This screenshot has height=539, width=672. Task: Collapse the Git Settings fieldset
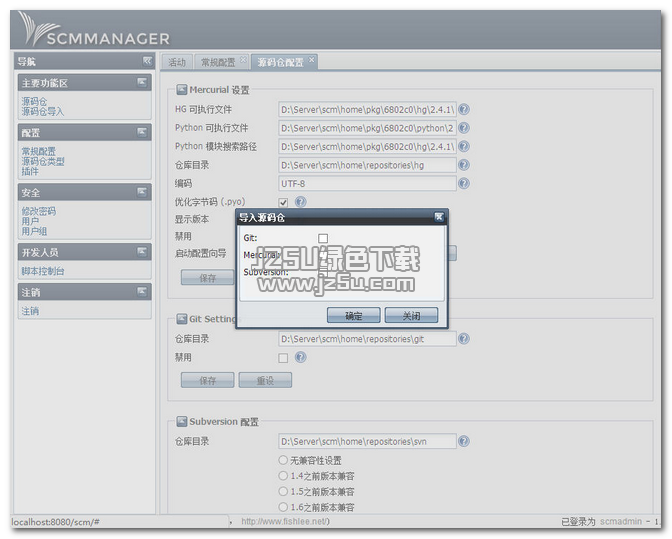[x=182, y=319]
